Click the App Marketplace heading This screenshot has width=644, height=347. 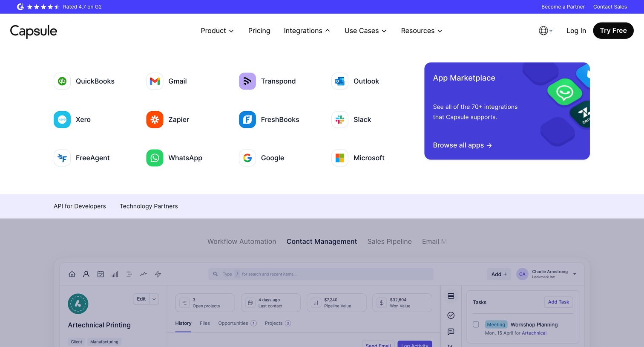464,78
